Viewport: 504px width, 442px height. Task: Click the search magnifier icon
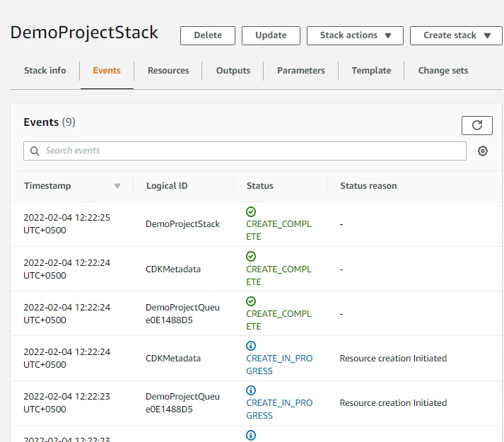pyautogui.click(x=35, y=151)
